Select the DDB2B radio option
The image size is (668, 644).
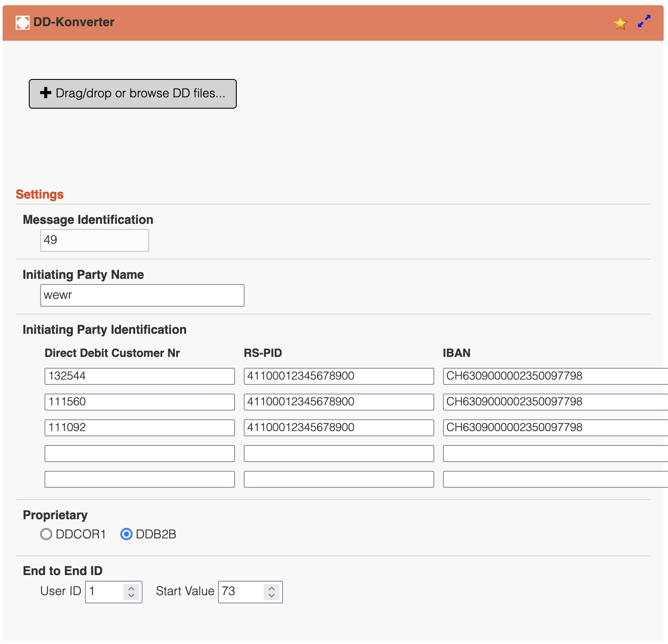tap(126, 534)
